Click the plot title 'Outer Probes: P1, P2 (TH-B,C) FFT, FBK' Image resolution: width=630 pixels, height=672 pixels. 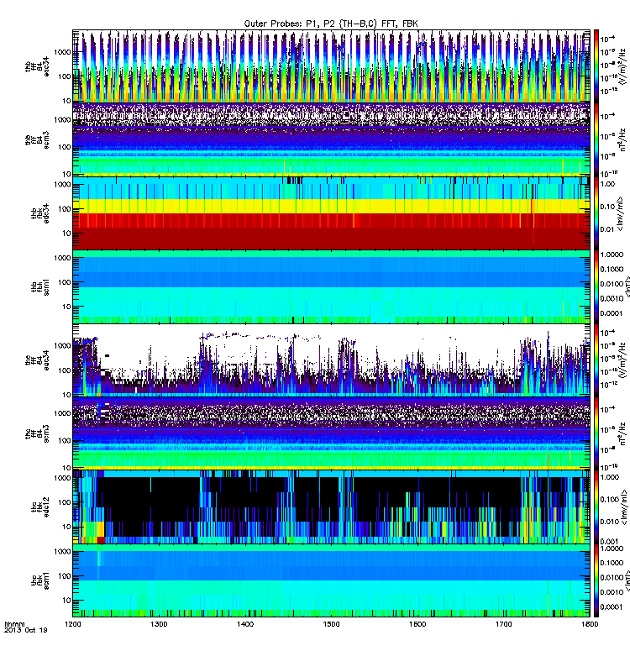pos(330,24)
